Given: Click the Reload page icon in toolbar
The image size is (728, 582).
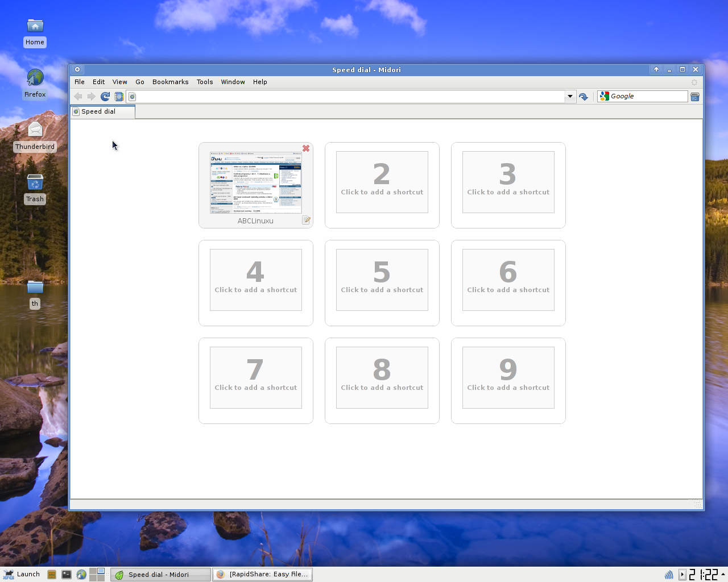Looking at the screenshot, I should click(105, 97).
